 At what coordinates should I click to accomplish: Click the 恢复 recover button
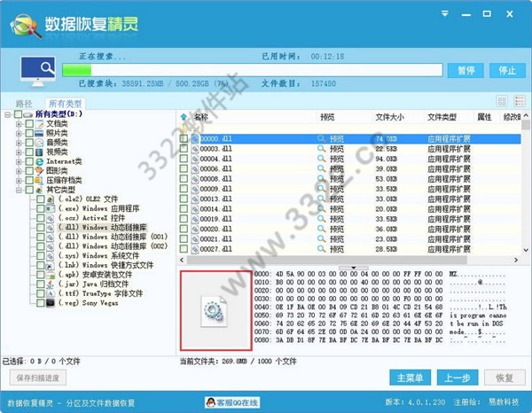[505, 378]
